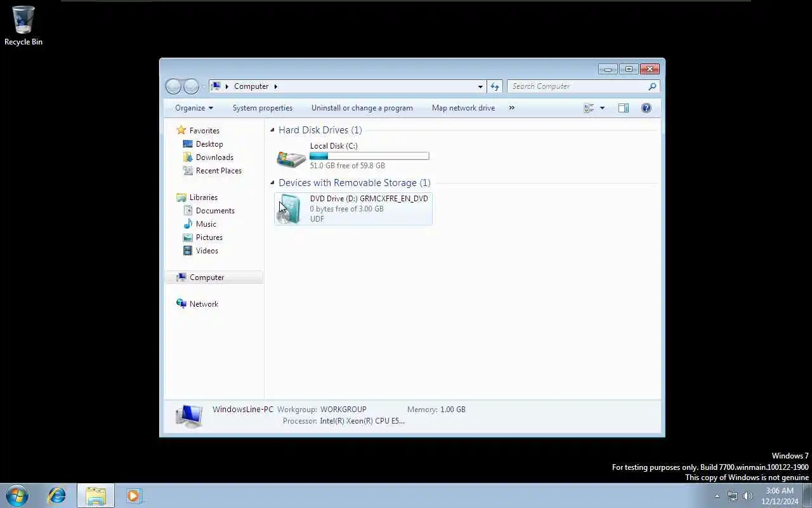Click the Local Disk capacity usage bar
Screen dimensions: 812x508
coord(369,156)
